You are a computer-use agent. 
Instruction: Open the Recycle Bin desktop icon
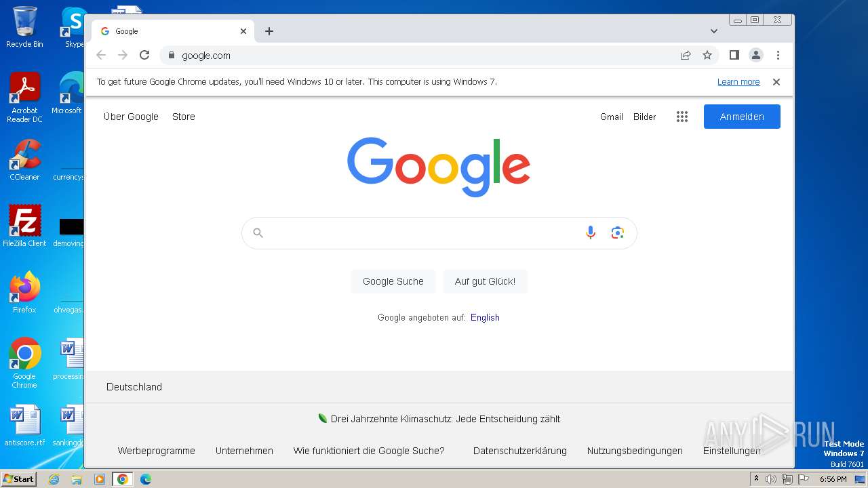24,27
